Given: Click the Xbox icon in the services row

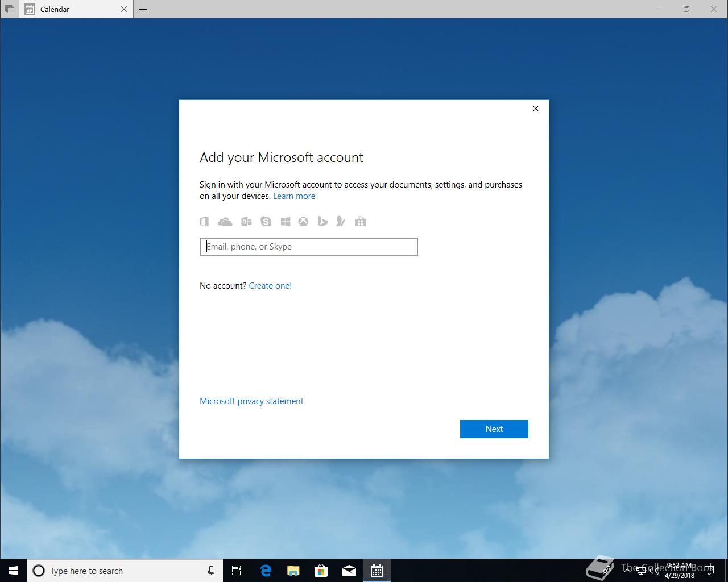Looking at the screenshot, I should (x=304, y=222).
